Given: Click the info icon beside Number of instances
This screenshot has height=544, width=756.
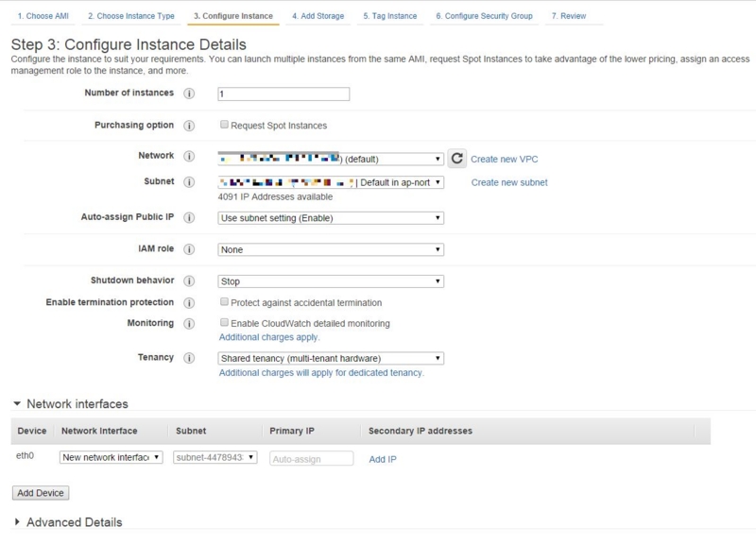Looking at the screenshot, I should 189,94.
